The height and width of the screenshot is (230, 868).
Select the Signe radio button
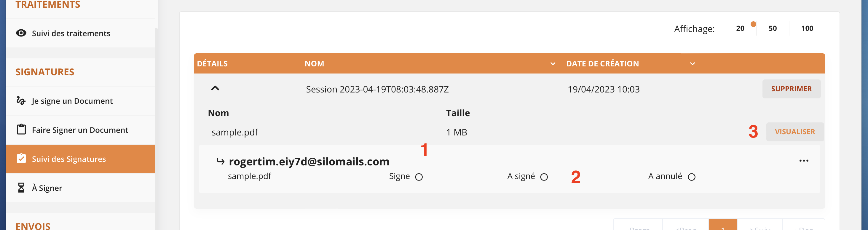pos(419,177)
